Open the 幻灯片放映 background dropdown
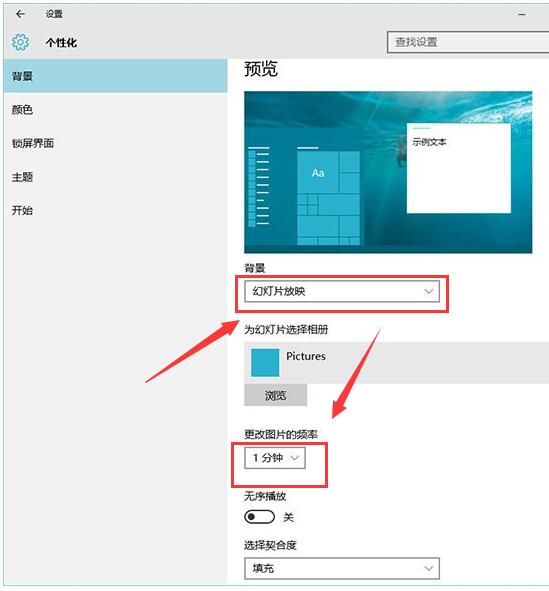The width and height of the screenshot is (549, 591). tap(342, 291)
